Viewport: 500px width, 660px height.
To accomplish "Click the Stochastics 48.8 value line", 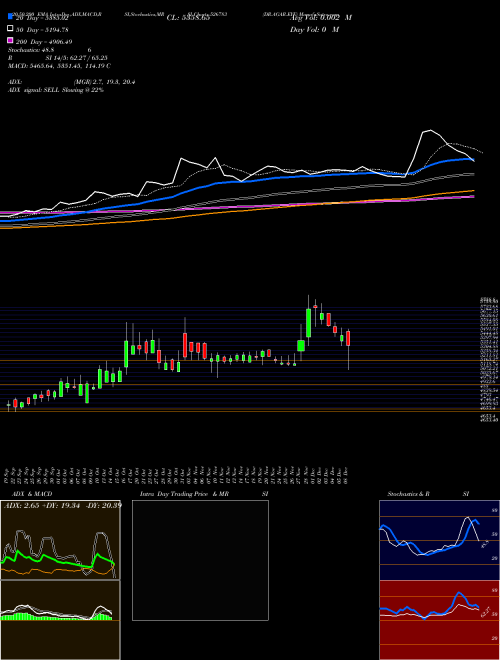I will tap(49, 50).
